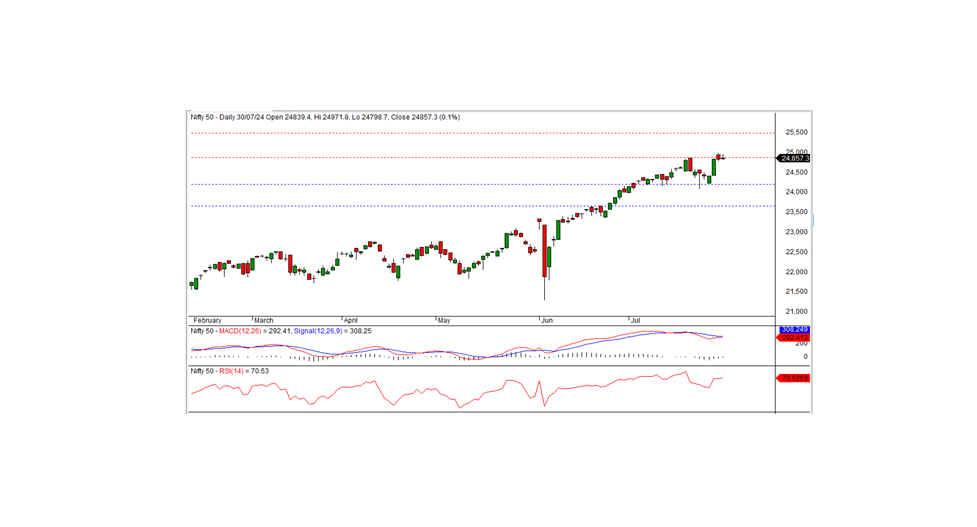Click the red RSI value tag
The height and width of the screenshot is (527, 977).
pos(793,378)
